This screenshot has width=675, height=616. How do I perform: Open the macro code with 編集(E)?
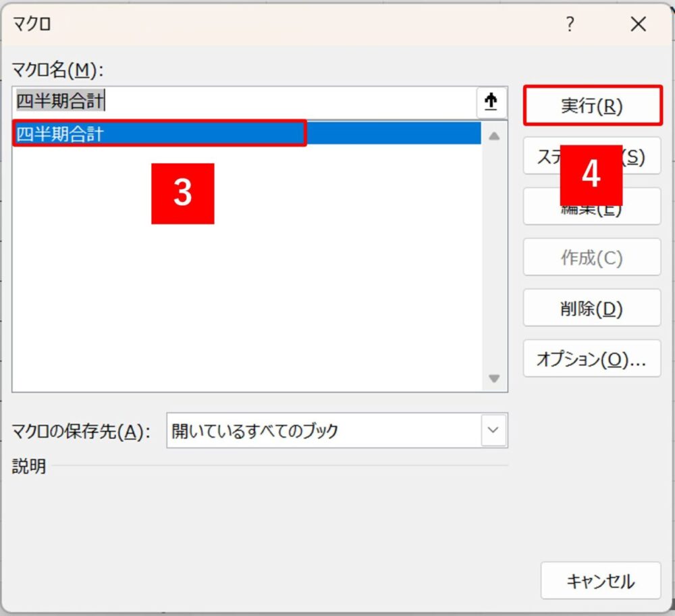591,207
